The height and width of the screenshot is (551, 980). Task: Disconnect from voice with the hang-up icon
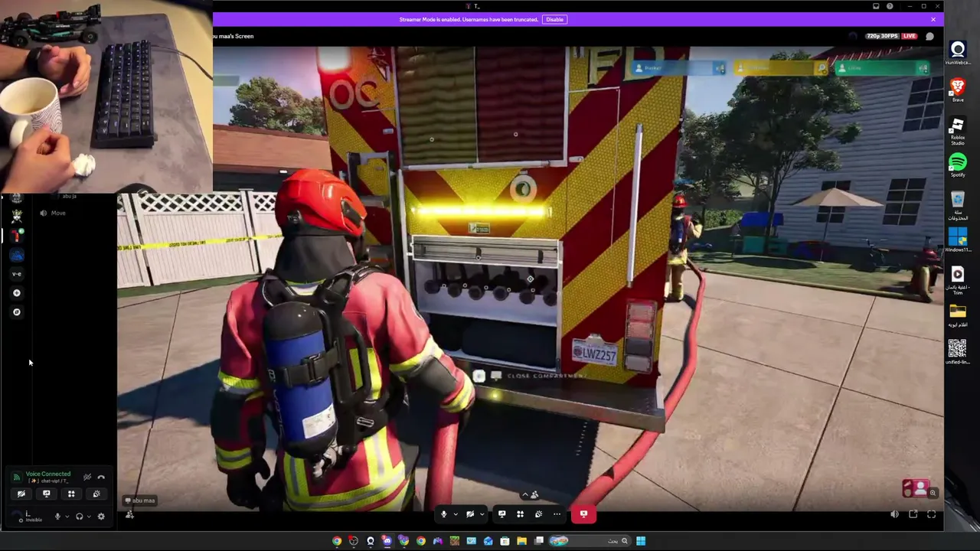tap(101, 477)
